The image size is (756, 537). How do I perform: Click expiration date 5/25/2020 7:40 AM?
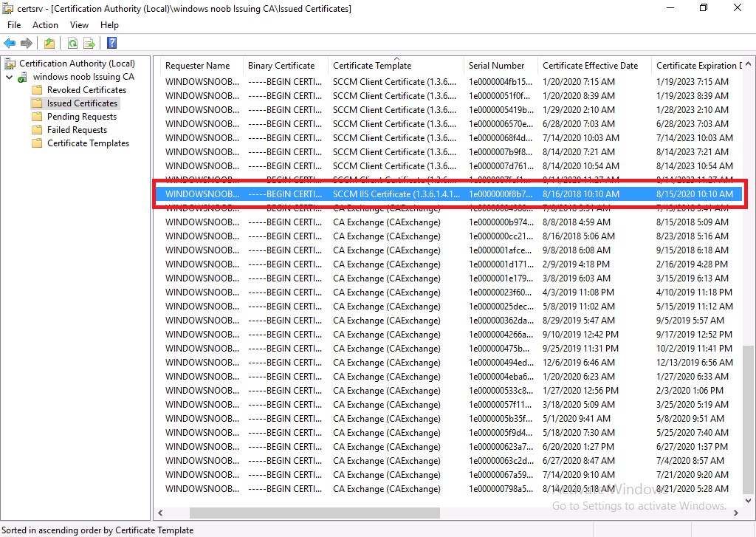pyautogui.click(x=693, y=432)
